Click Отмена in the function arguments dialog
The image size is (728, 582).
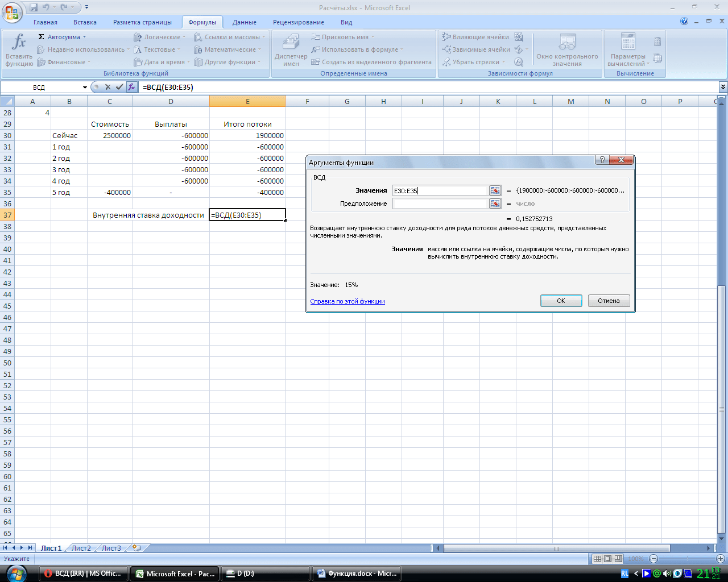pyautogui.click(x=609, y=301)
